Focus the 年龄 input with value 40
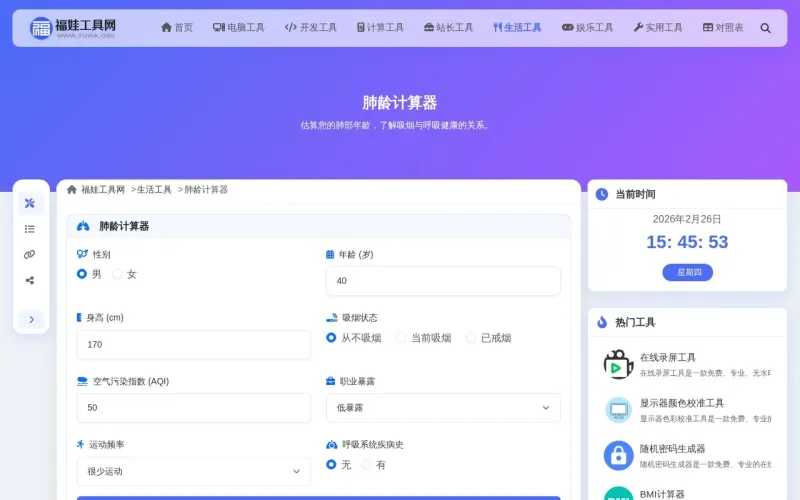The image size is (800, 500). click(443, 281)
